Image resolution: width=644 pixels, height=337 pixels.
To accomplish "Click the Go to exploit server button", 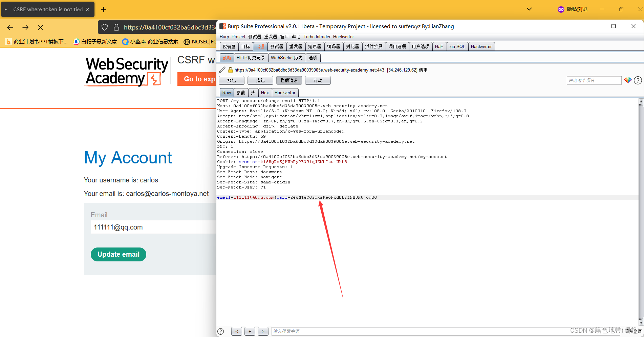I will 197,79.
